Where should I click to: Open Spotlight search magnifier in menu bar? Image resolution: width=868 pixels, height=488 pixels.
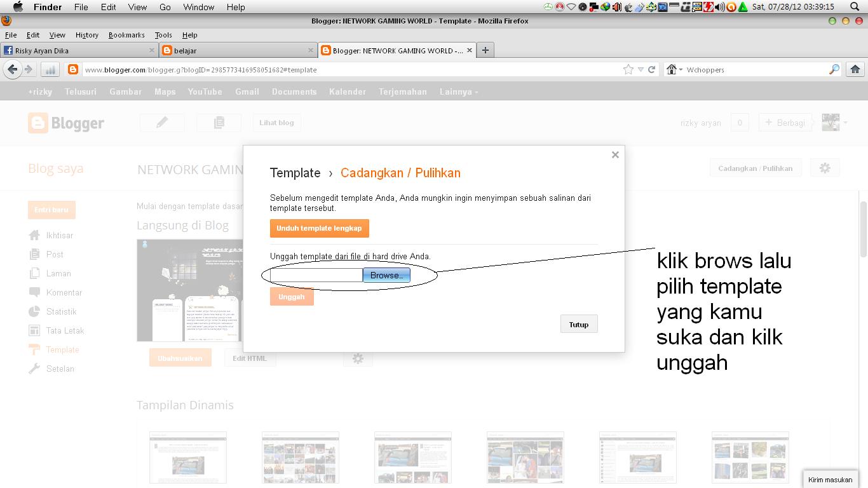pyautogui.click(x=855, y=7)
